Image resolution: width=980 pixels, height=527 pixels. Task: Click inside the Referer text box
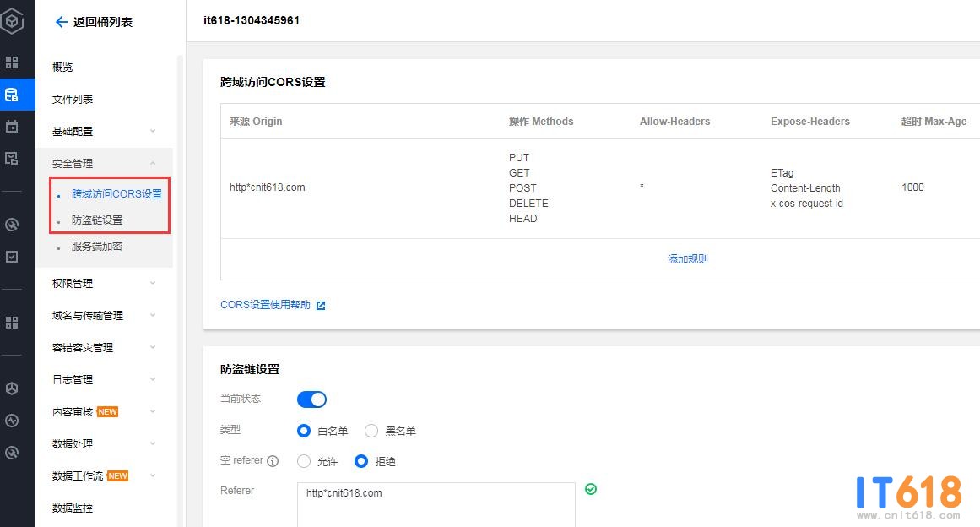[436, 504]
